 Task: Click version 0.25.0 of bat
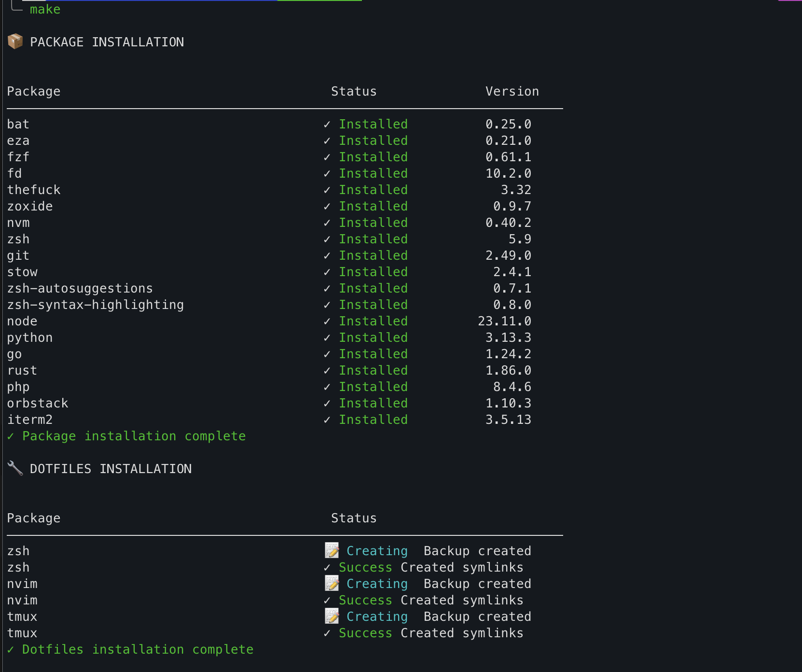[x=509, y=124]
